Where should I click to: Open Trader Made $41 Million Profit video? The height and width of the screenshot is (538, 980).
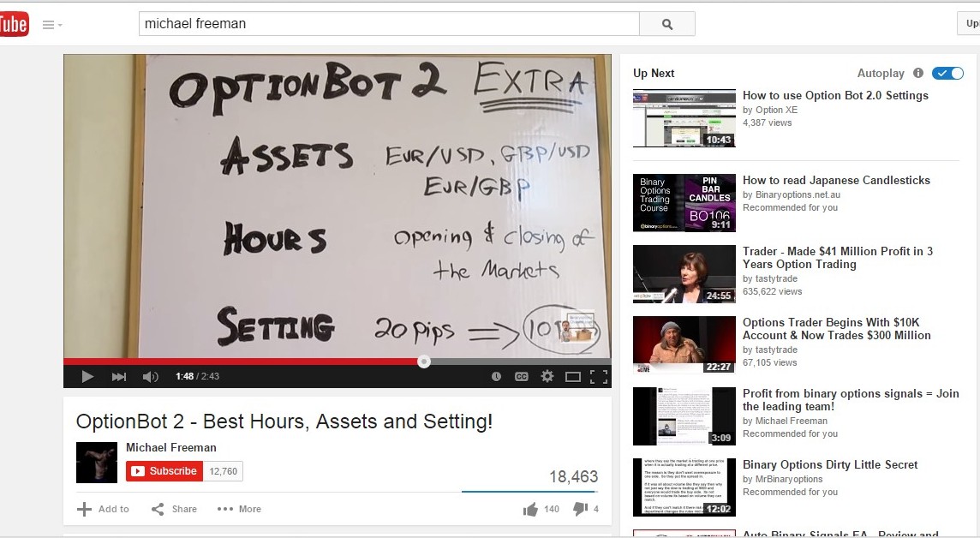(x=838, y=258)
